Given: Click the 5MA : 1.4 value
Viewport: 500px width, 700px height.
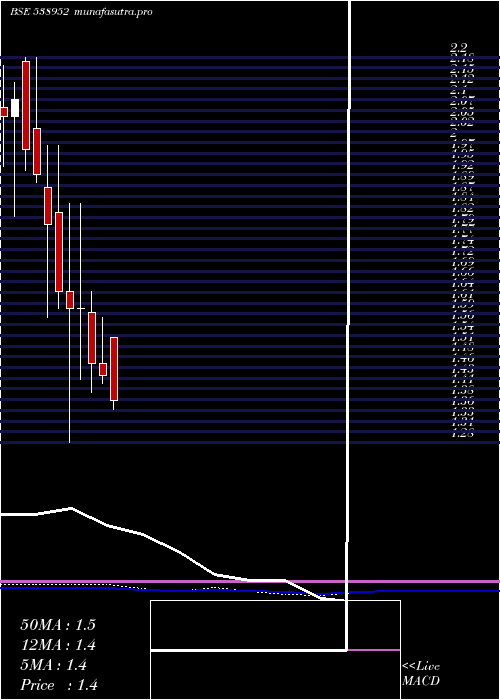Looking at the screenshot, I should tap(54, 665).
